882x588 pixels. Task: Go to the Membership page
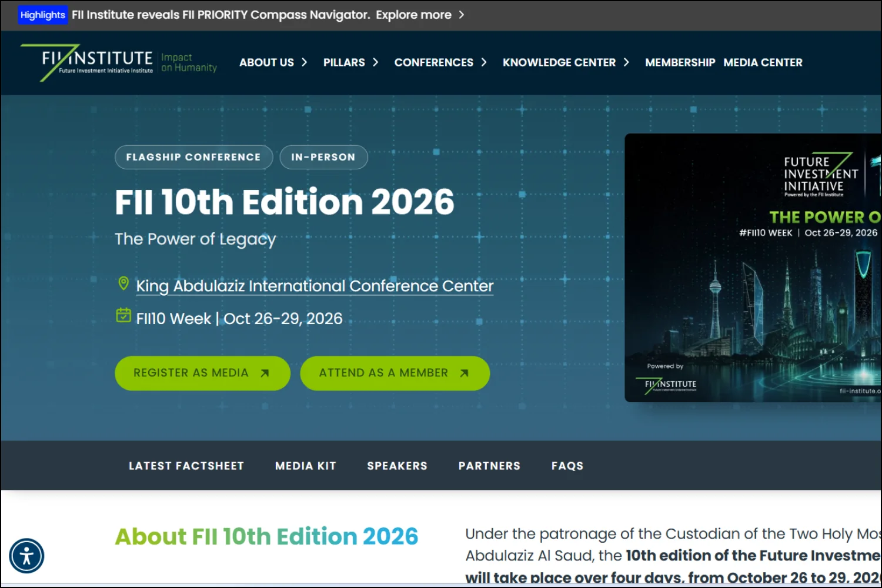point(680,62)
